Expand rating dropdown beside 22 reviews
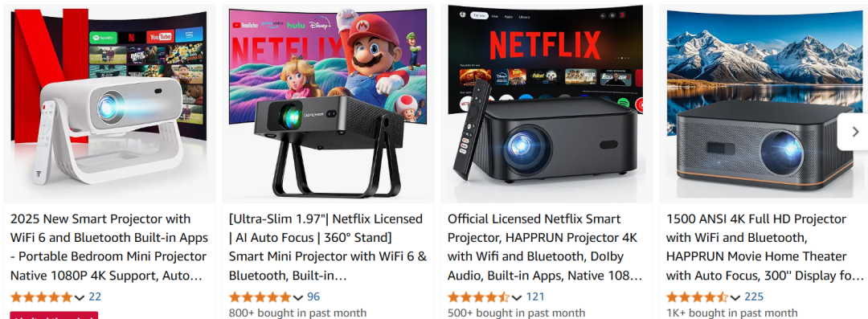Viewport: 868px width, 319px height. point(80,297)
